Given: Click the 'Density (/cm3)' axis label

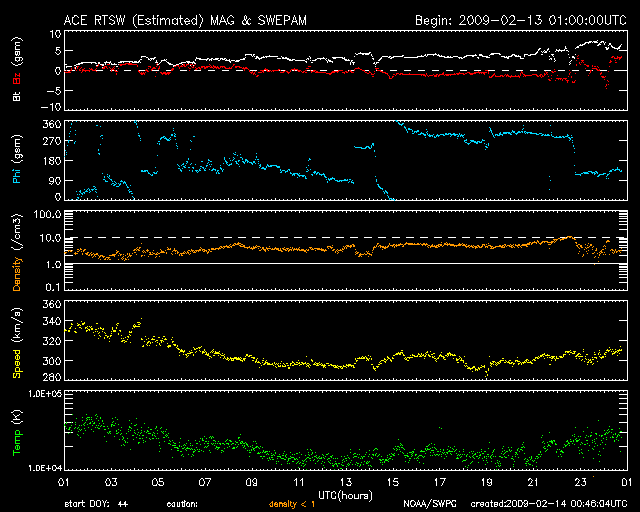Looking at the screenshot, I should click(x=17, y=252).
